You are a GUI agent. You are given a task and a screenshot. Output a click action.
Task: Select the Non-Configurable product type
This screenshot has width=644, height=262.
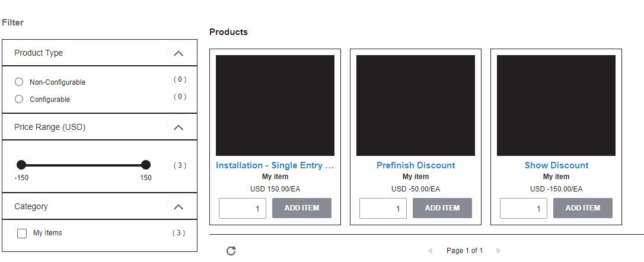(19, 82)
